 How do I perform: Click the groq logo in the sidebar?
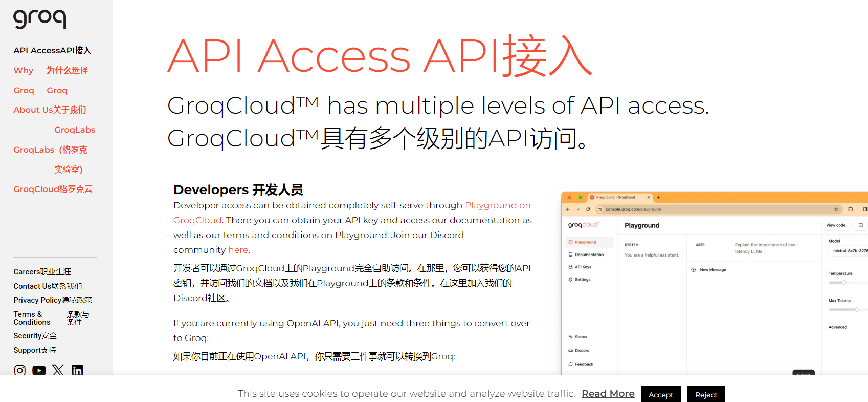(x=39, y=19)
